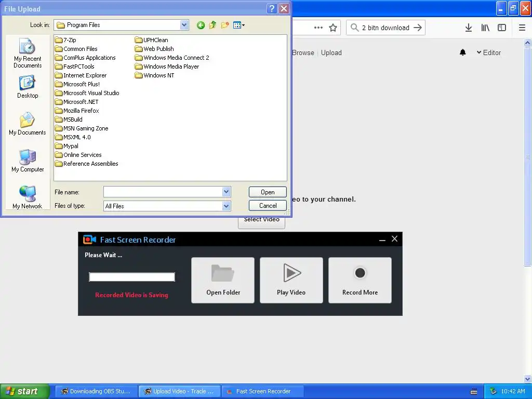Image resolution: width=532 pixels, height=399 pixels.
Task: Select Reference Assemblies folder
Action: pos(87,164)
